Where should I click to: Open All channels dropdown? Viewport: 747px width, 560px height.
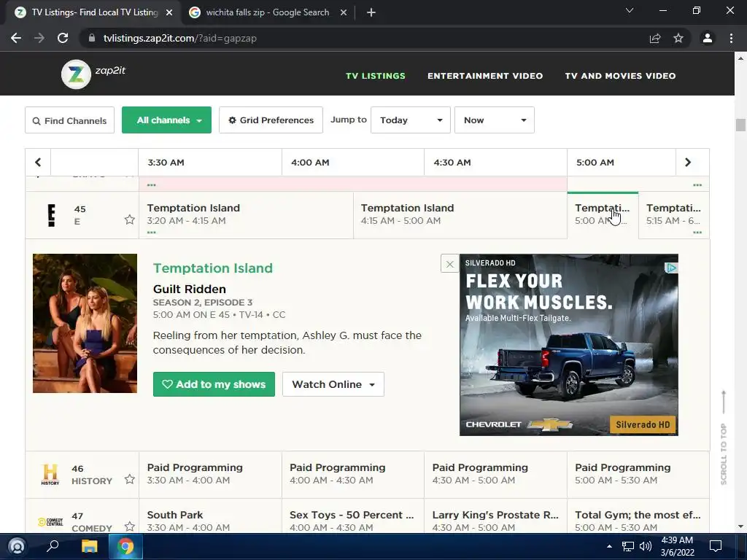click(167, 120)
